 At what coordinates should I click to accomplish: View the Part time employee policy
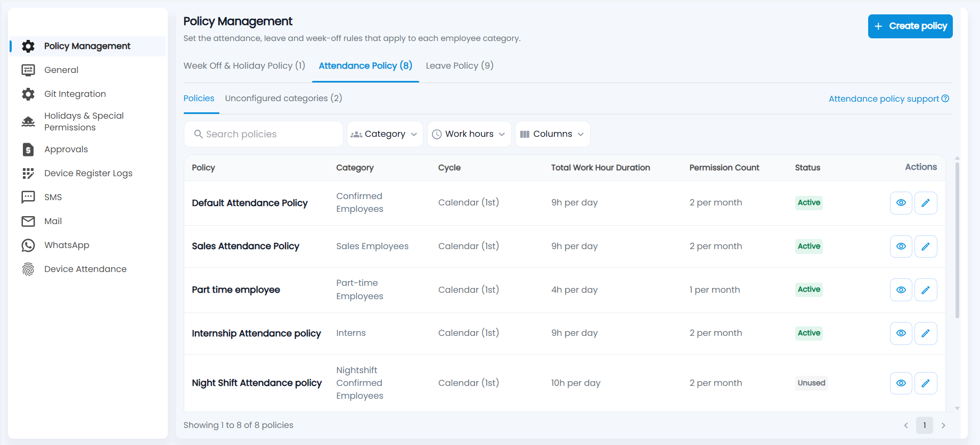point(901,290)
